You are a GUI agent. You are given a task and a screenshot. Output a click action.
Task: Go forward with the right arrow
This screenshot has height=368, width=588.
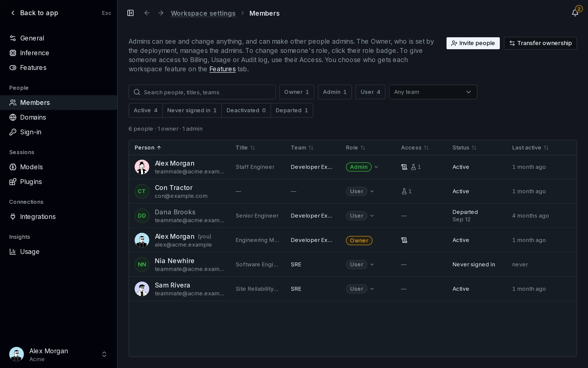tap(161, 13)
